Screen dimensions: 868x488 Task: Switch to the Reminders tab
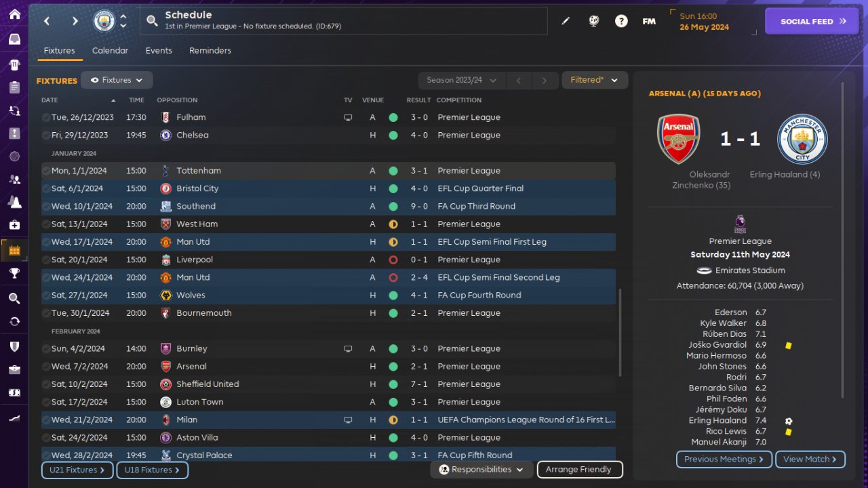tap(210, 51)
